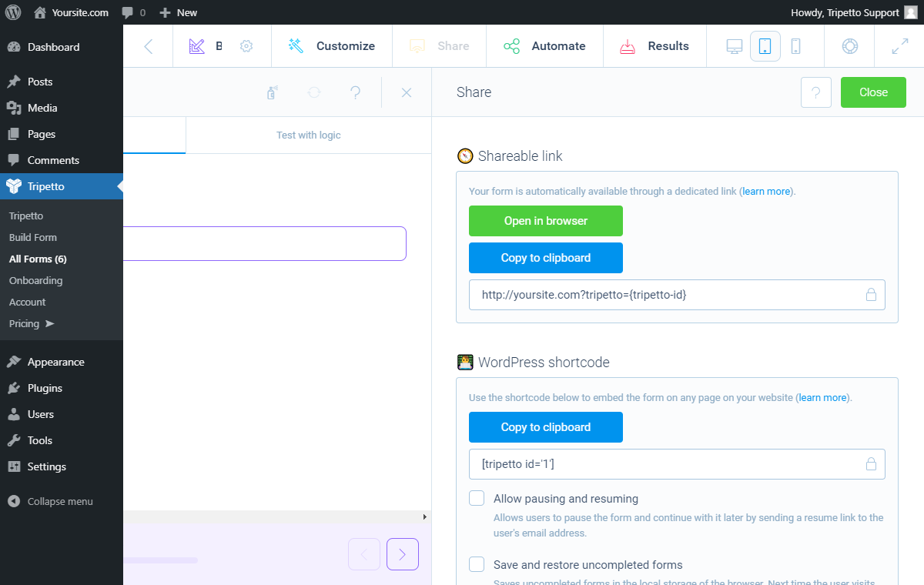This screenshot has width=924, height=585.
Task: Click the New content menu
Action: click(x=179, y=12)
